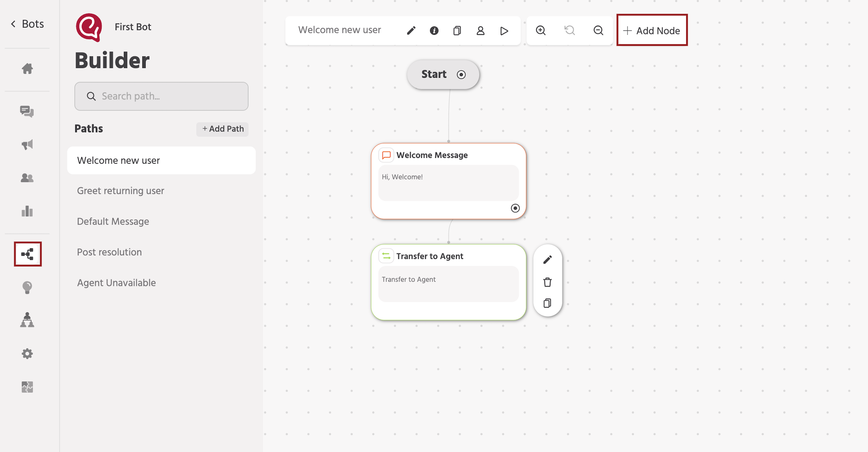The height and width of the screenshot is (452, 868).
Task: Run the bot with the play icon
Action: [504, 30]
